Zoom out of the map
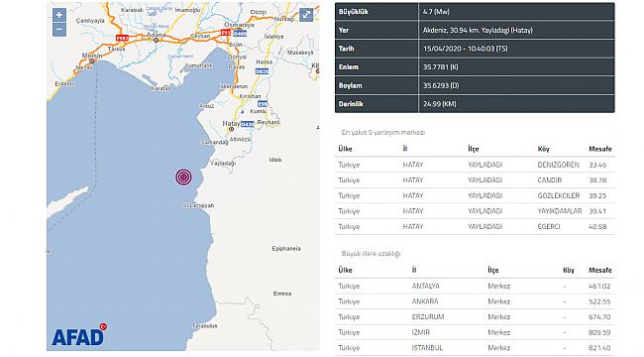The height and width of the screenshot is (357, 644). 59,30
